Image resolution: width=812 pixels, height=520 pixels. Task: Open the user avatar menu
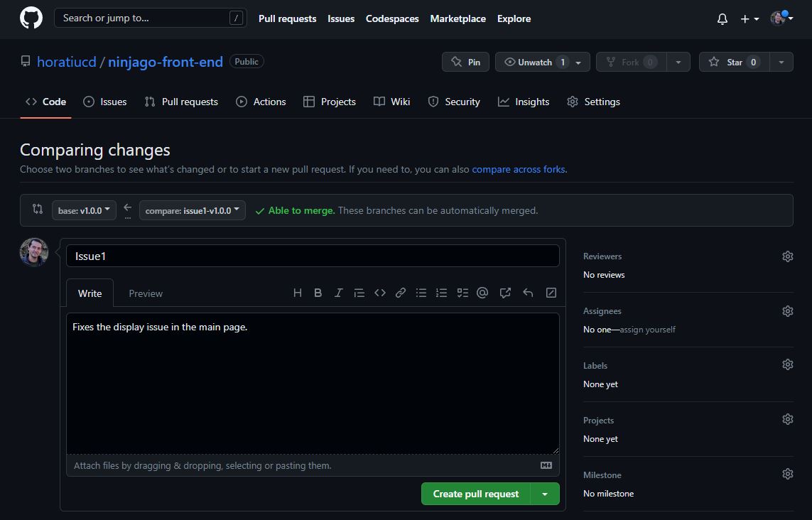coord(781,18)
